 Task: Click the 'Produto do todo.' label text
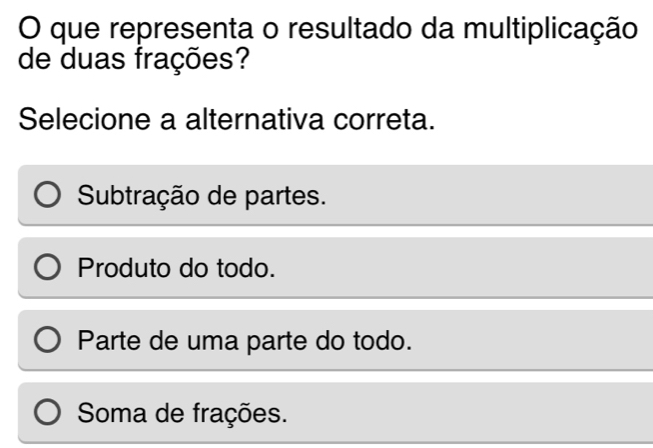point(176,268)
